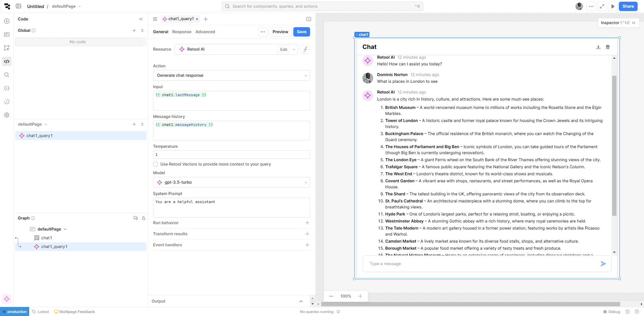Toggle the left panel layout icon
644x316 pixels.
pyautogui.click(x=19, y=6)
